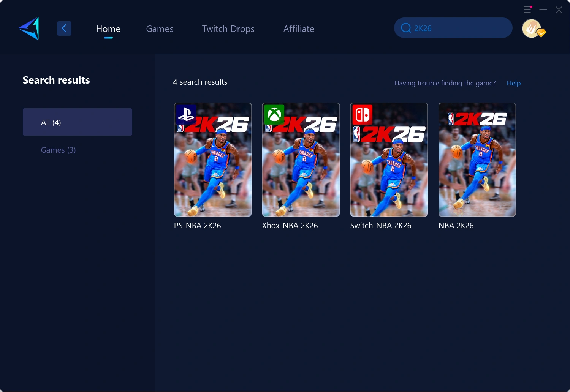Click the search field containing 2K26

(453, 28)
